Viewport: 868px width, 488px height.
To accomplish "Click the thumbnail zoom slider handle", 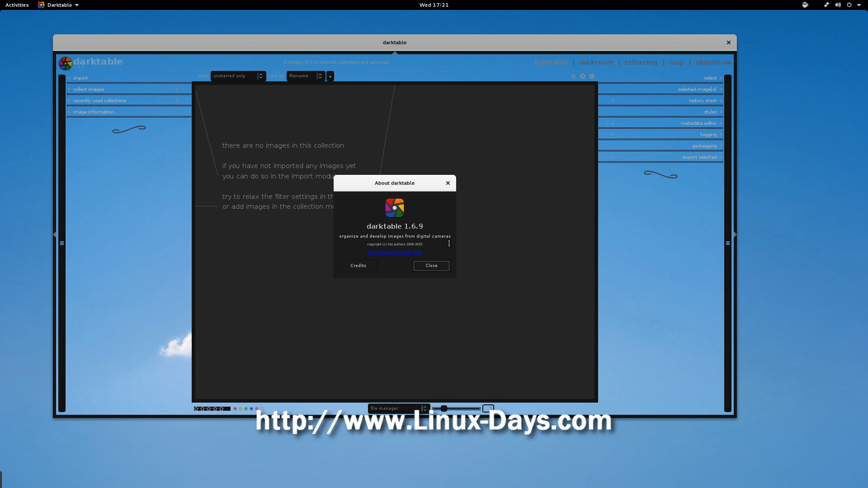I will pyautogui.click(x=444, y=408).
